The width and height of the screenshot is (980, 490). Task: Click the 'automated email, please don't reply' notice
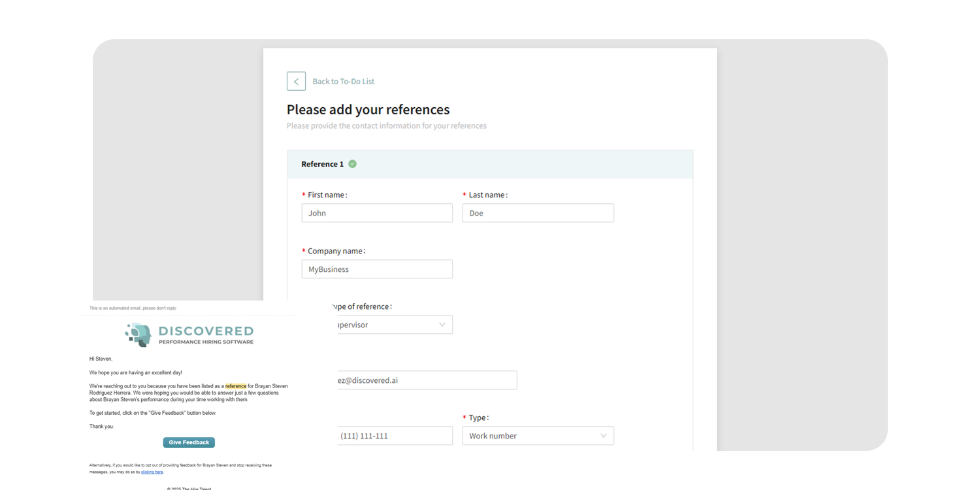[133, 308]
